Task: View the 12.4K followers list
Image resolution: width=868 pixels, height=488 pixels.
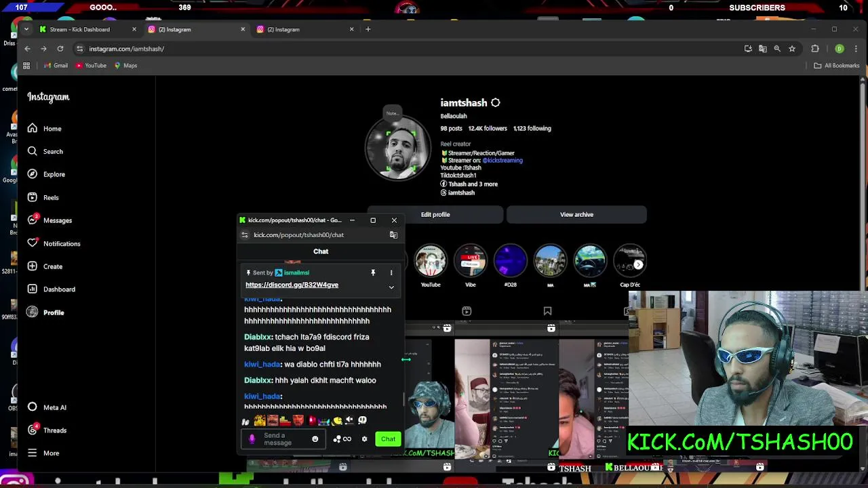Action: click(x=488, y=129)
